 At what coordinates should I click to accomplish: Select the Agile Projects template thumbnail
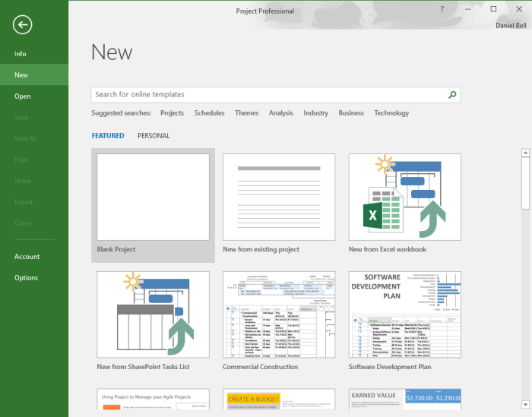[x=153, y=400]
